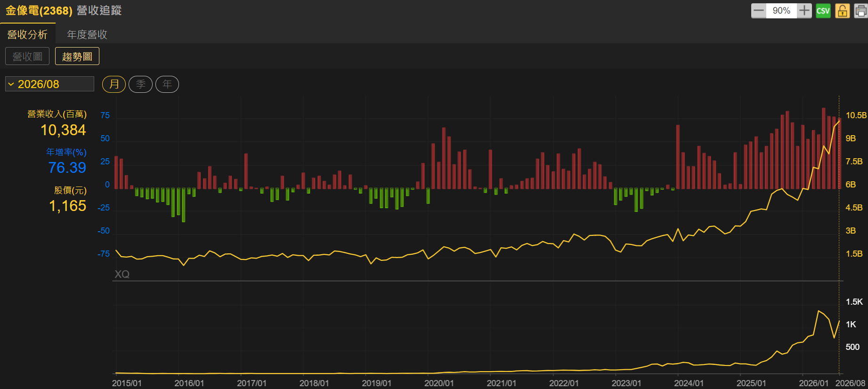Toggle the orange lock icon

tap(843, 11)
